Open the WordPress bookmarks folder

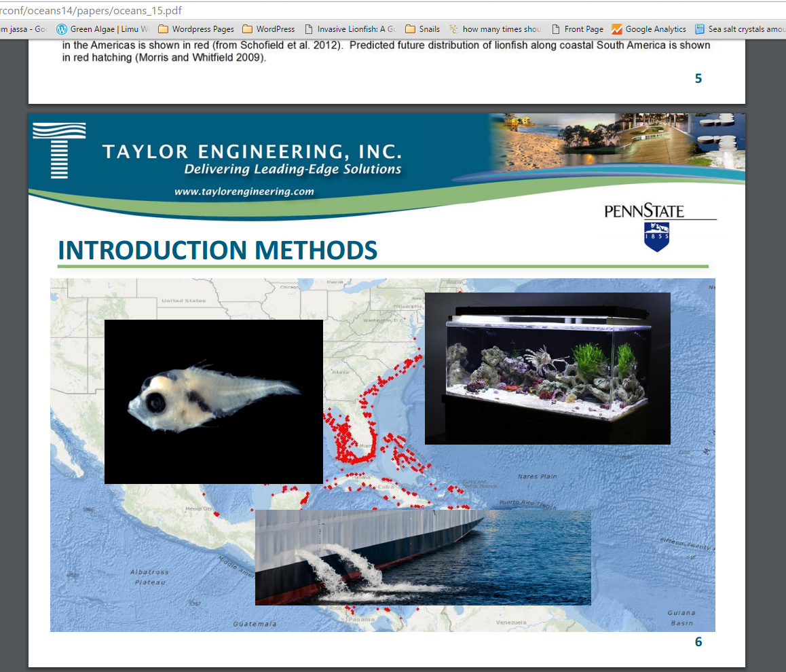pos(269,29)
